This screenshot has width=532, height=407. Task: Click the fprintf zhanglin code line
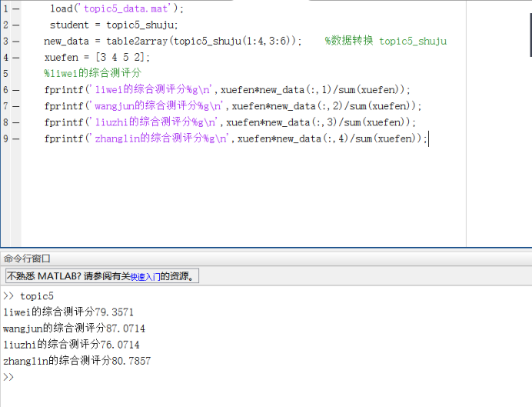235,138
